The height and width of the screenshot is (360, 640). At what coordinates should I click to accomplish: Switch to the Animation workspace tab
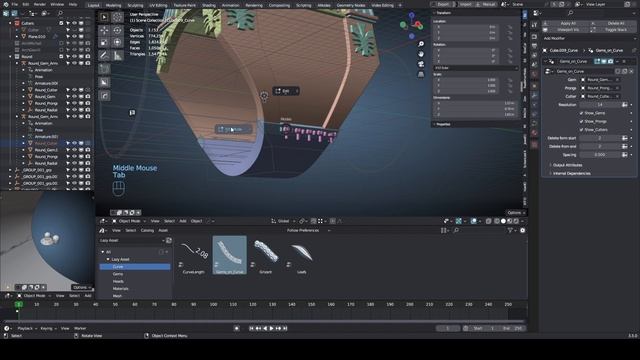pos(230,5)
